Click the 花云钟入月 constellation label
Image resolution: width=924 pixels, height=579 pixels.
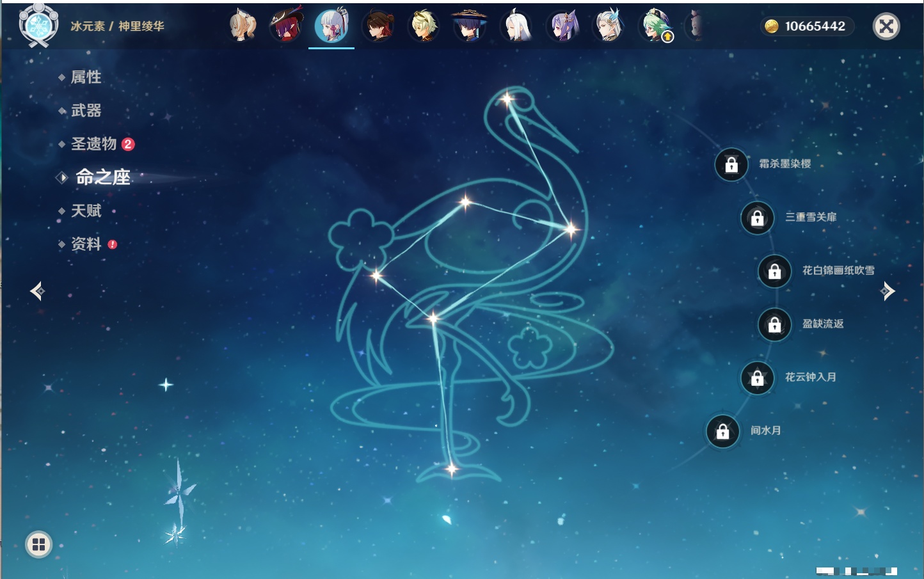[811, 377]
